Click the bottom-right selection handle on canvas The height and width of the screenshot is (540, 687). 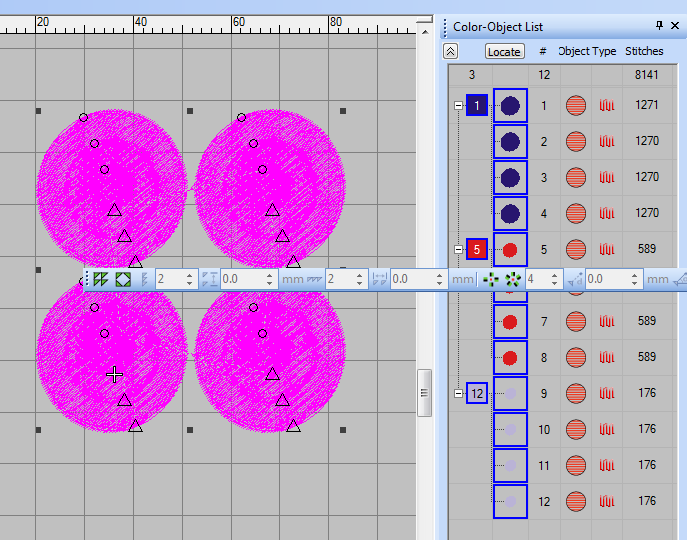coord(343,430)
